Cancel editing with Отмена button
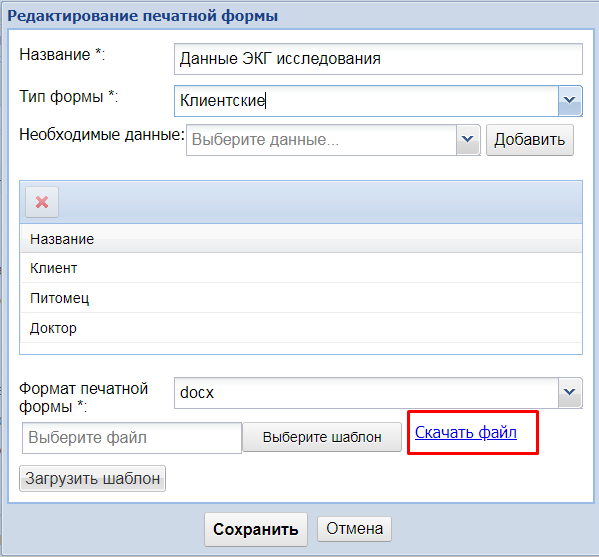The width and height of the screenshot is (599, 557). pyautogui.click(x=354, y=529)
